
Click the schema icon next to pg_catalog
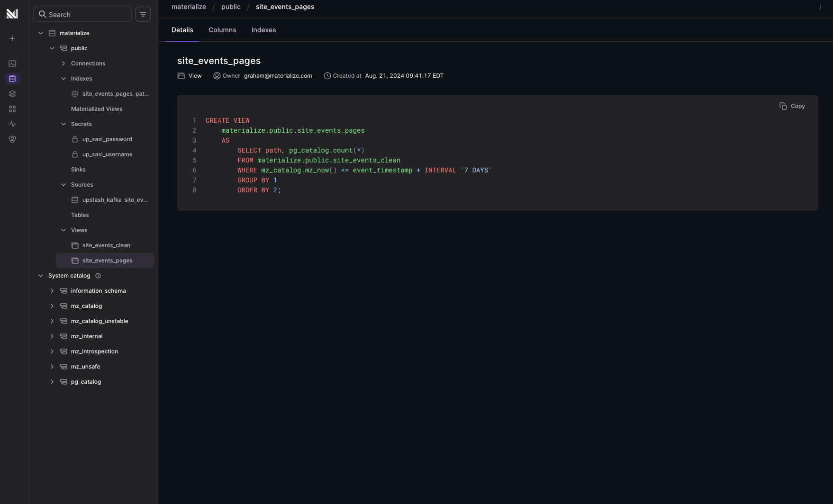63,382
